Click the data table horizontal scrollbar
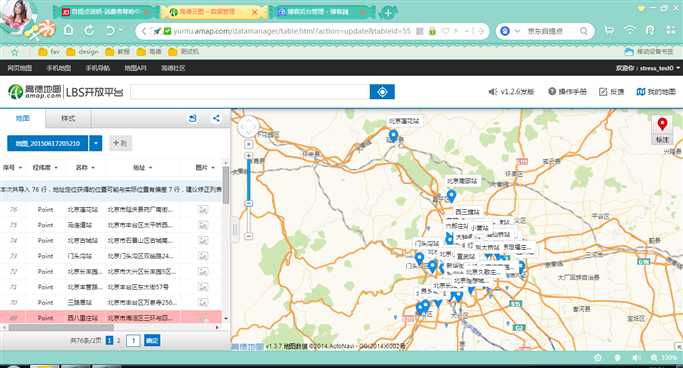 click(61, 327)
